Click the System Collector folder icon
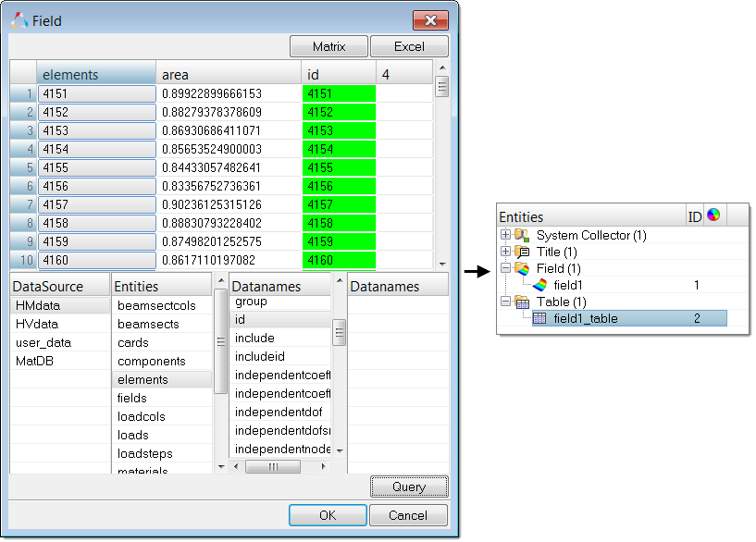756x542 pixels. pyautogui.click(x=523, y=236)
